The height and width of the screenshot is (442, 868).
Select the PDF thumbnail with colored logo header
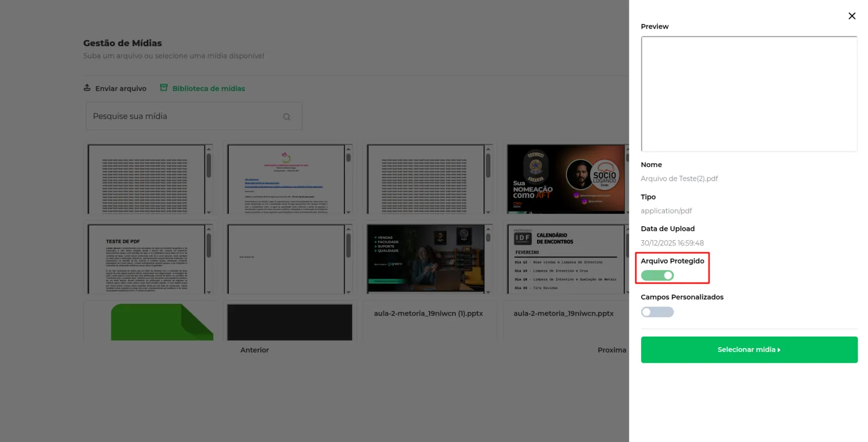pos(289,179)
